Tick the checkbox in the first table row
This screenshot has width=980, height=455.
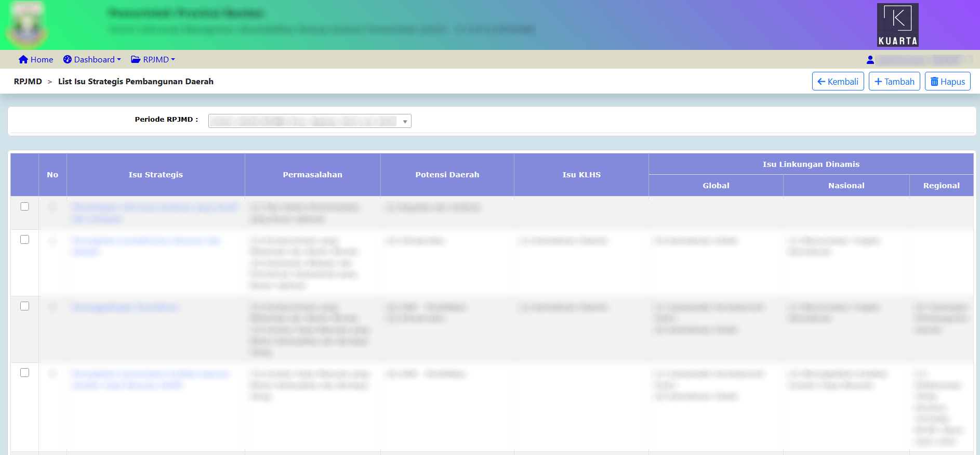[x=24, y=206]
